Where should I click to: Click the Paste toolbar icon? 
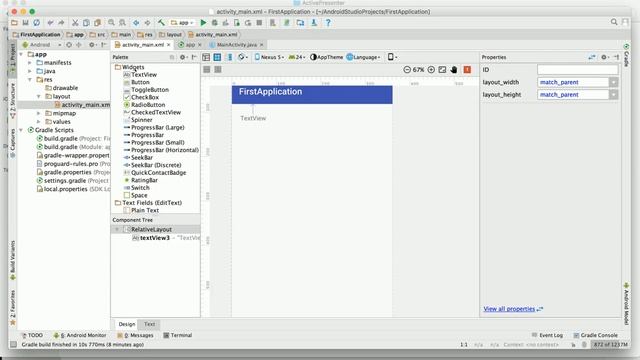[x=98, y=23]
